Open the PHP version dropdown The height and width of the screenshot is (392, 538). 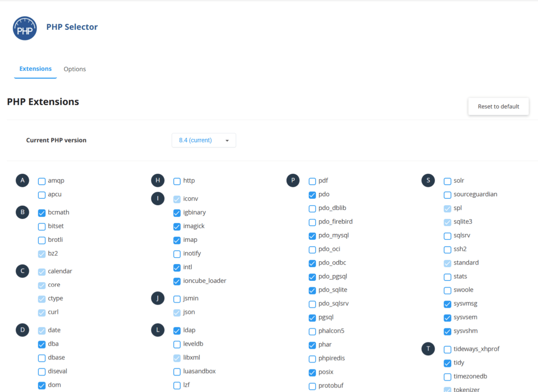click(203, 140)
